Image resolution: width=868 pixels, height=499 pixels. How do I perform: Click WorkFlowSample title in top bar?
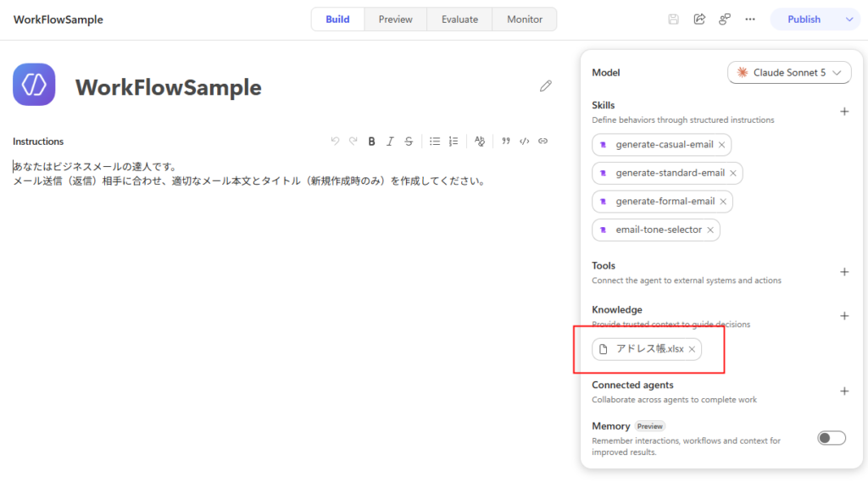click(58, 19)
